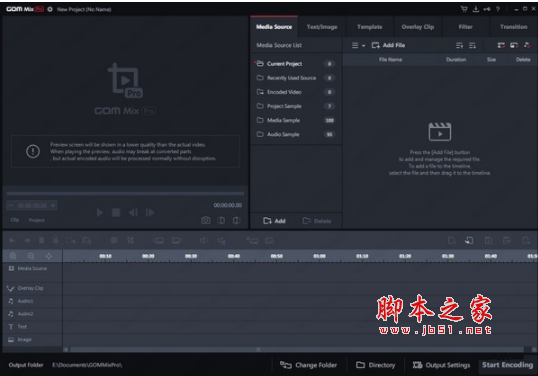This screenshot has height=376, width=538.
Task: Click the Add File button
Action: [x=388, y=45]
